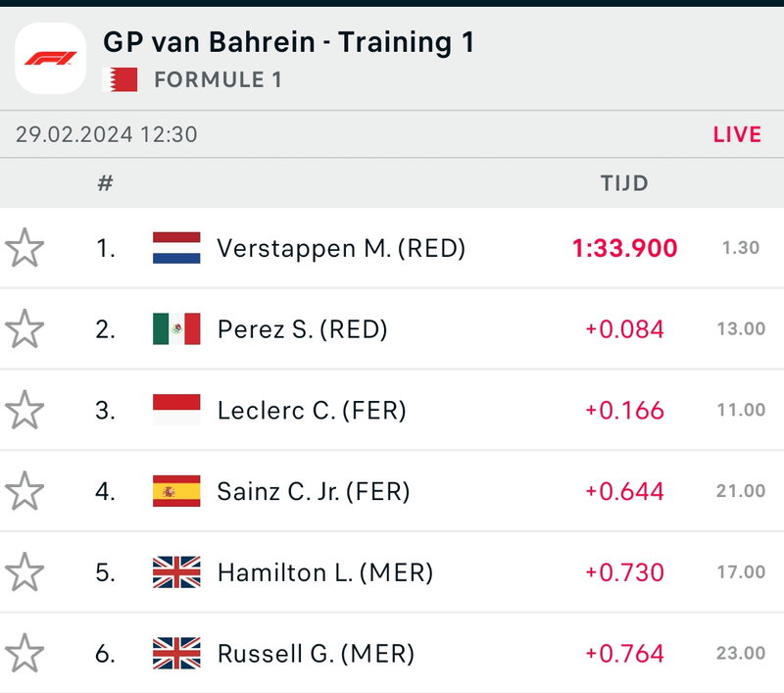784x693 pixels.
Task: Favorite Verstappen with the star toggle
Action: coord(24,248)
